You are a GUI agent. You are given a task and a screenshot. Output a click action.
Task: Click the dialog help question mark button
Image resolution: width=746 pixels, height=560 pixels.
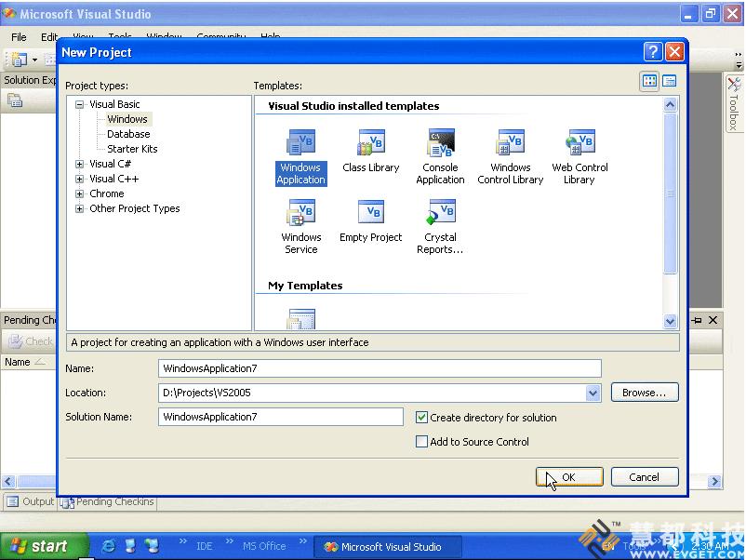coord(653,52)
